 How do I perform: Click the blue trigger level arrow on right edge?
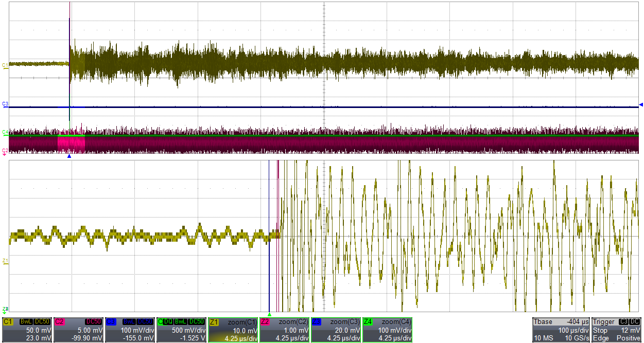pyautogui.click(x=641, y=105)
